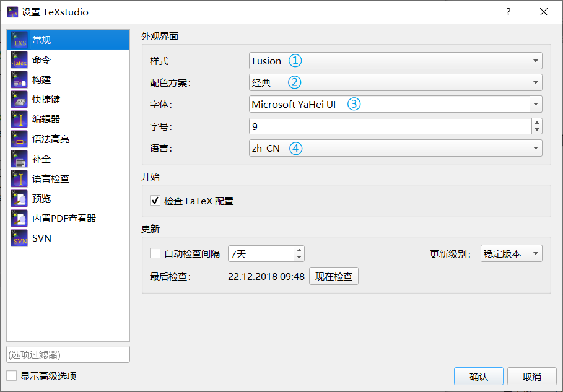Click the 选项过滤器 filter field
This screenshot has width=563, height=392.
(68, 354)
